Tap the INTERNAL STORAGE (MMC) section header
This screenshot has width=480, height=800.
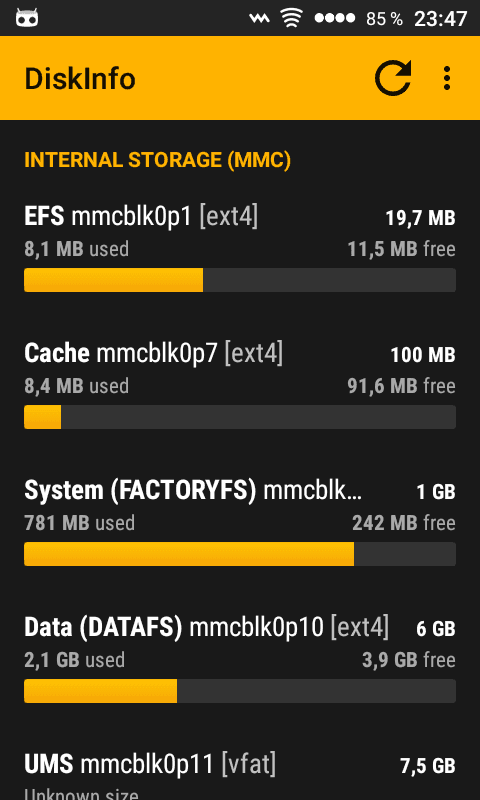[158, 160]
